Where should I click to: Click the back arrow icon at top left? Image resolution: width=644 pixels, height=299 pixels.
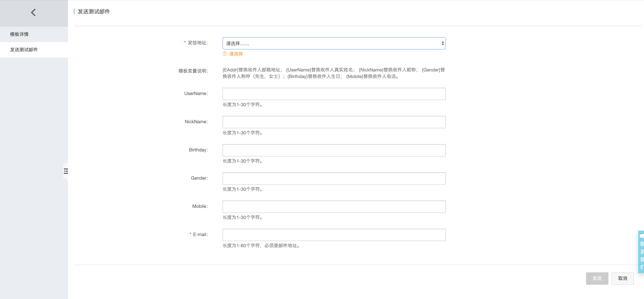tap(33, 12)
